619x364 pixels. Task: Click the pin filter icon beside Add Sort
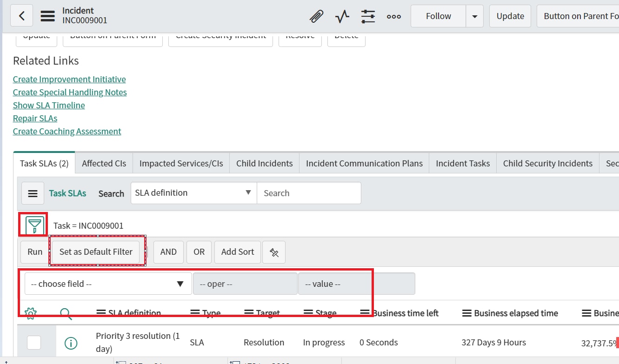point(273,252)
